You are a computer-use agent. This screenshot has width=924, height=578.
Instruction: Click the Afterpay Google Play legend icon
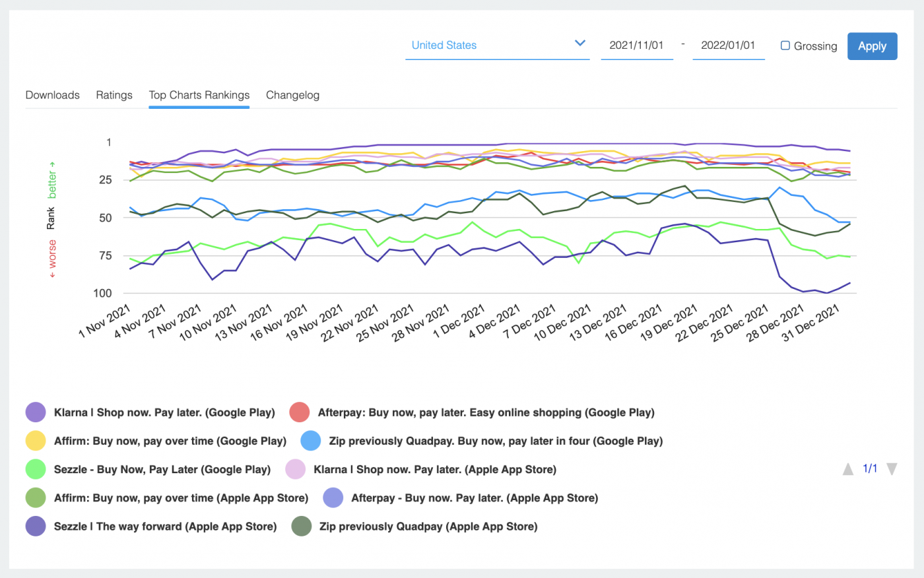click(300, 412)
